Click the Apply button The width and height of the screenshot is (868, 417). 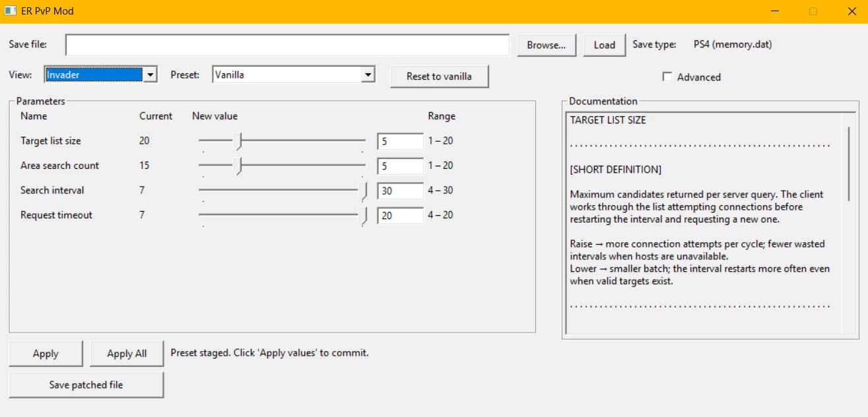click(46, 354)
